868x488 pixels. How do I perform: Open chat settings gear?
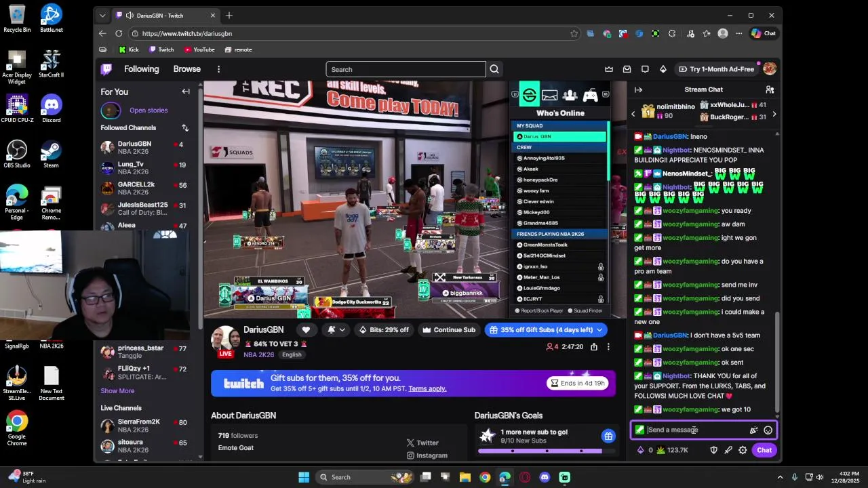tap(743, 450)
